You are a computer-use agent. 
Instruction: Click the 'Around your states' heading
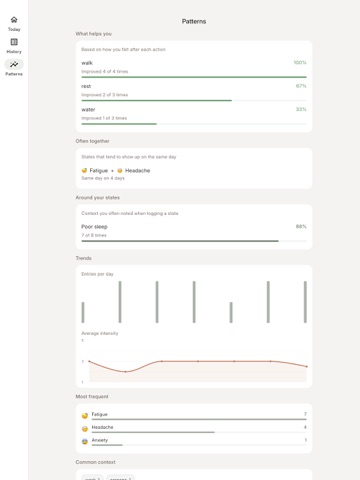click(98, 198)
